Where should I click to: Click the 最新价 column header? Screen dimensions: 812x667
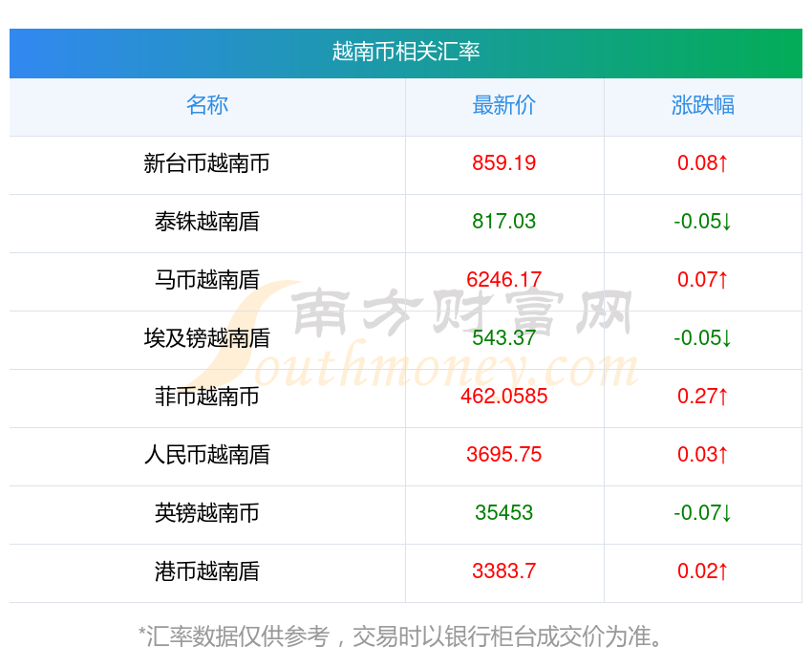pos(503,105)
